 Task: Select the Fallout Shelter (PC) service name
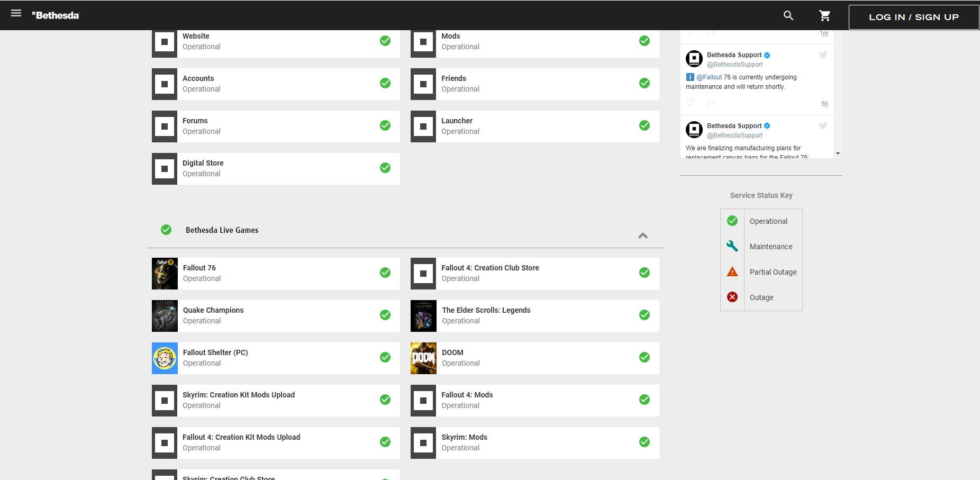click(215, 352)
